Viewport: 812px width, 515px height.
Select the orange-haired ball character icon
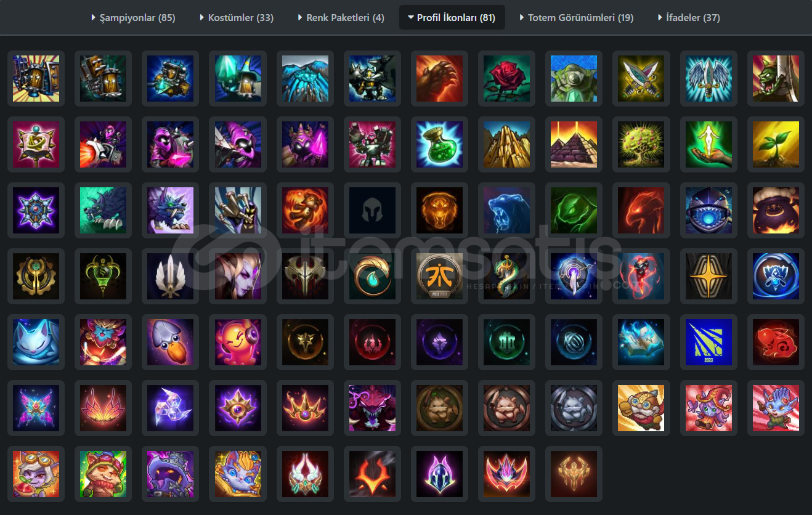pyautogui.click(x=238, y=342)
